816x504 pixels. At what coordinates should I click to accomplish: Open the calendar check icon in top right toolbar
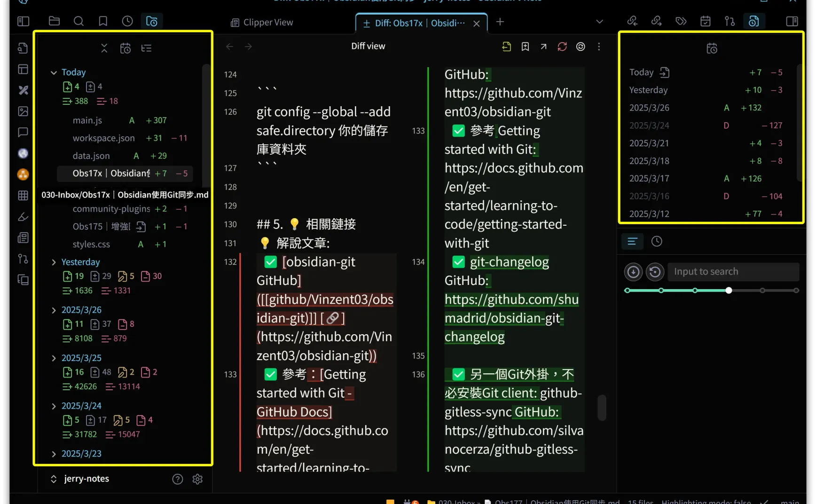[x=706, y=21]
